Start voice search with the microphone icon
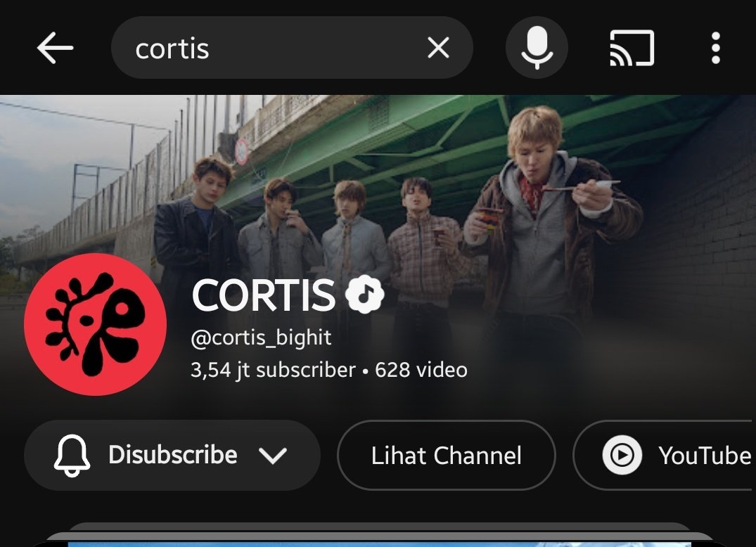 click(x=537, y=48)
